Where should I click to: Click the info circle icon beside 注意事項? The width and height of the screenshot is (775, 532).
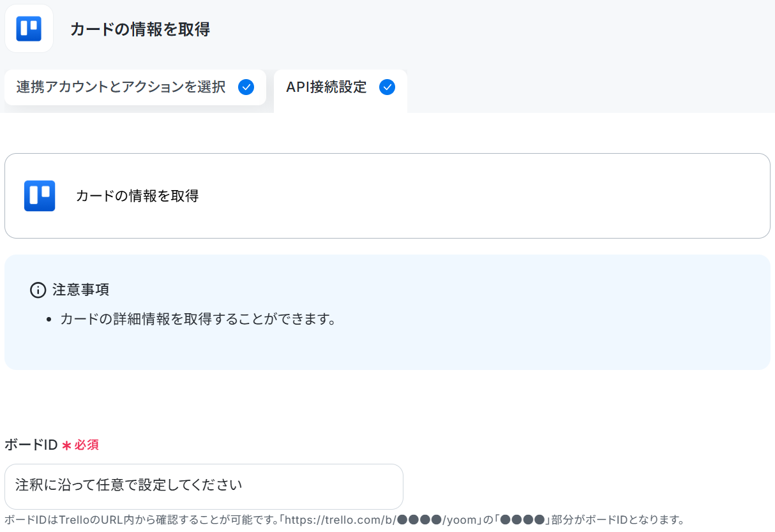point(38,290)
